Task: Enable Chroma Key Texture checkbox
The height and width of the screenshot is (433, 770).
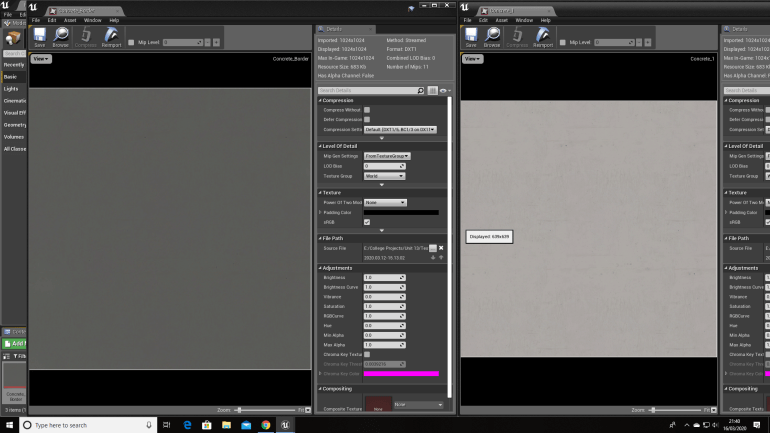Action: (x=367, y=354)
